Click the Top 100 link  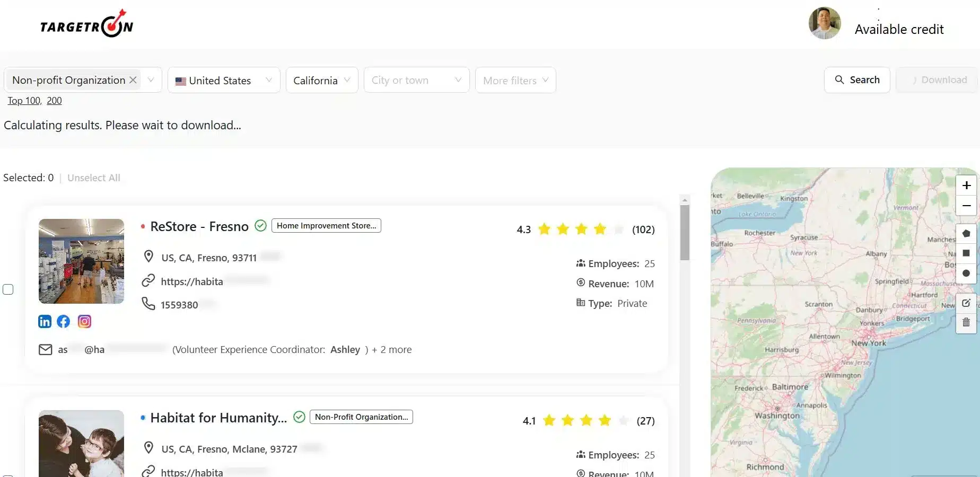point(24,101)
